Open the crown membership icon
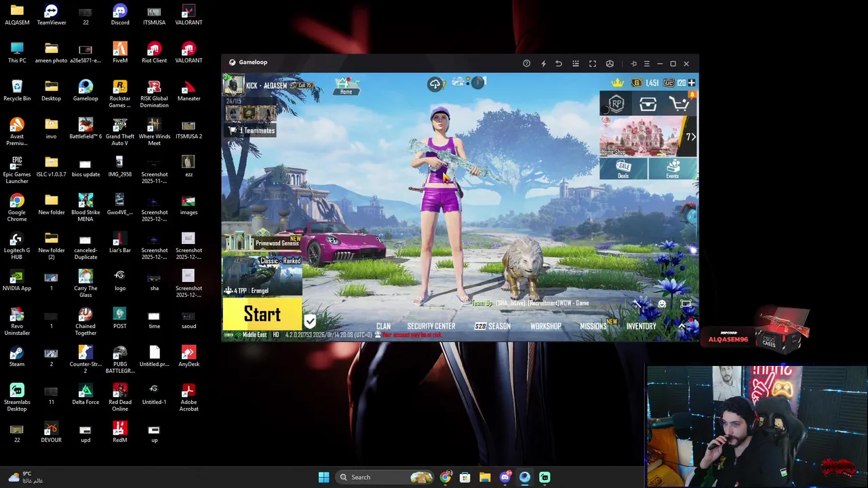Screen dimensions: 868x488 pyautogui.click(x=617, y=83)
